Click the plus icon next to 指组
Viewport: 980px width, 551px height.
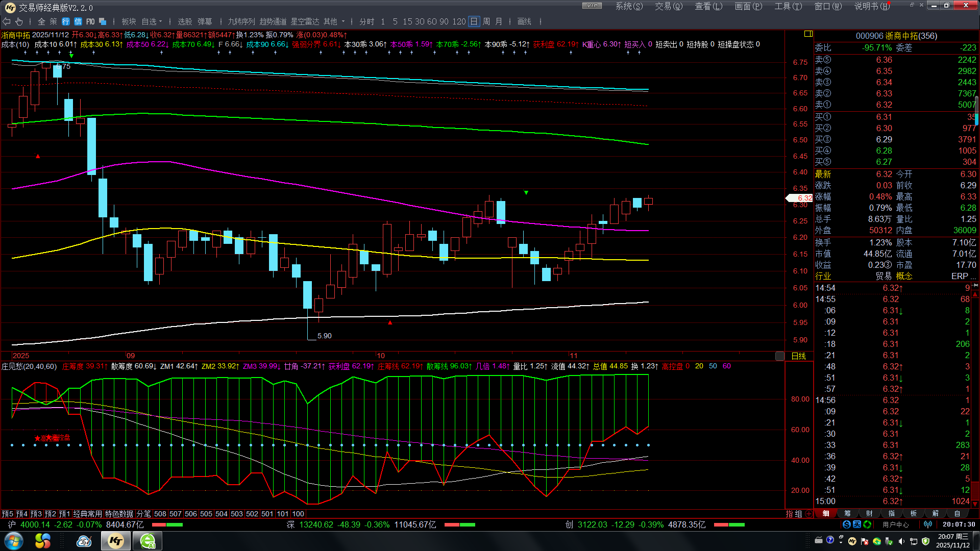tap(809, 514)
